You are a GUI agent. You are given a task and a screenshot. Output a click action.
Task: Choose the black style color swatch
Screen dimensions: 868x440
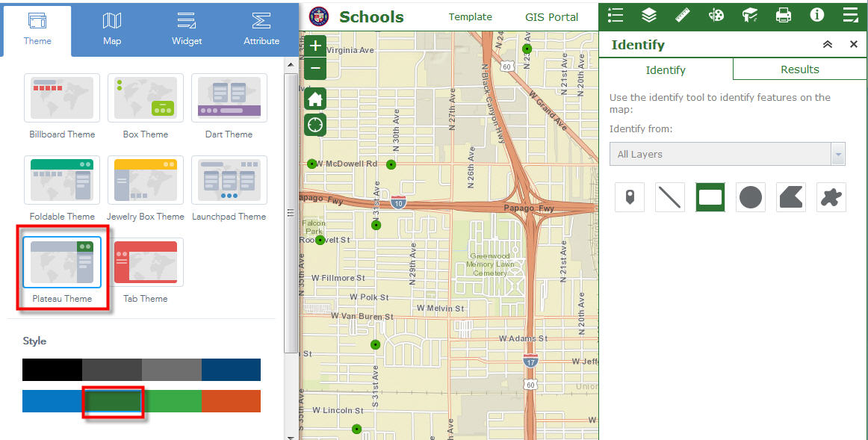pos(52,370)
